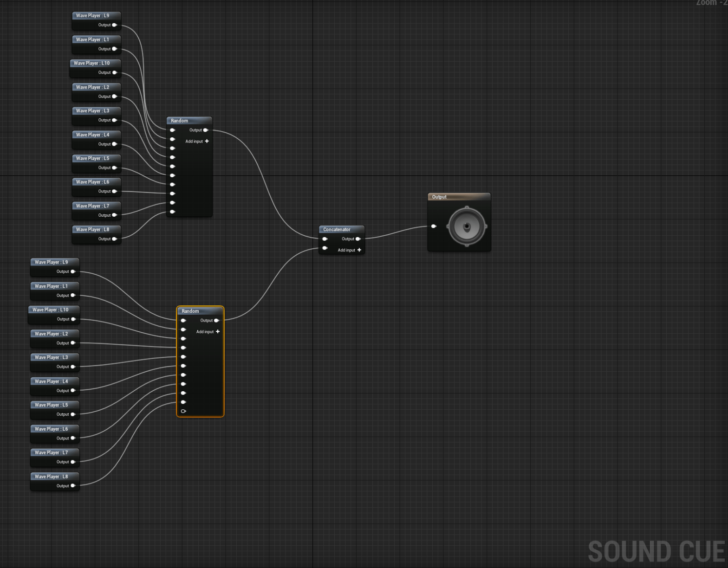728x568 pixels.
Task: Select the upper Random node by its title
Action: pyautogui.click(x=180, y=121)
